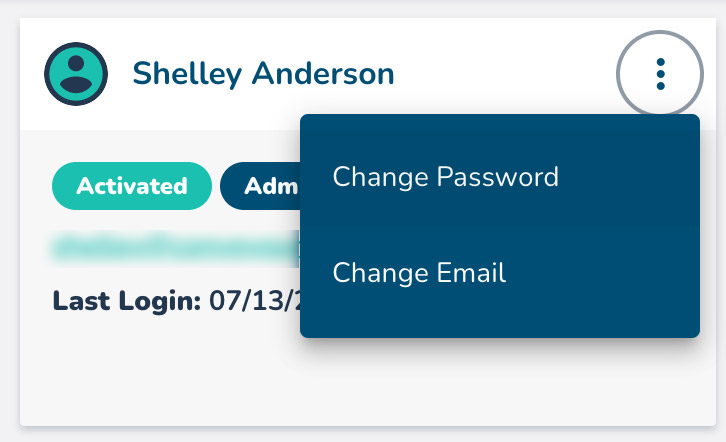This screenshot has width=726, height=442.
Task: Click the user's full name text
Action: pyautogui.click(x=263, y=73)
